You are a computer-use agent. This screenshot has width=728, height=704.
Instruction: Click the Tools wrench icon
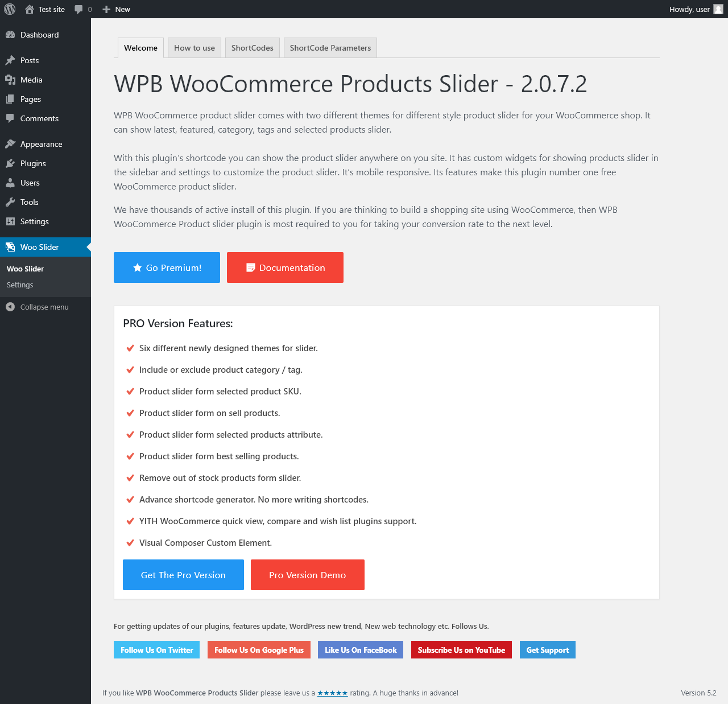(x=10, y=202)
